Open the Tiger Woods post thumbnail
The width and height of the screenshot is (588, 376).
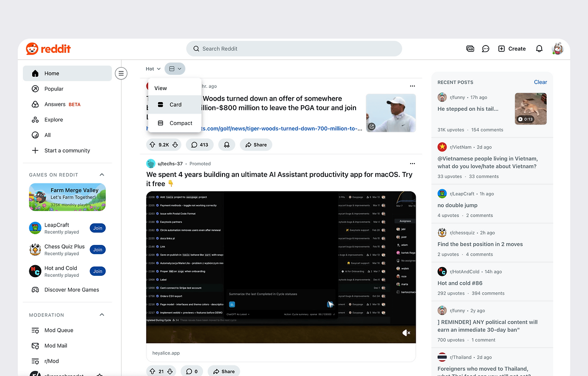coord(391,113)
